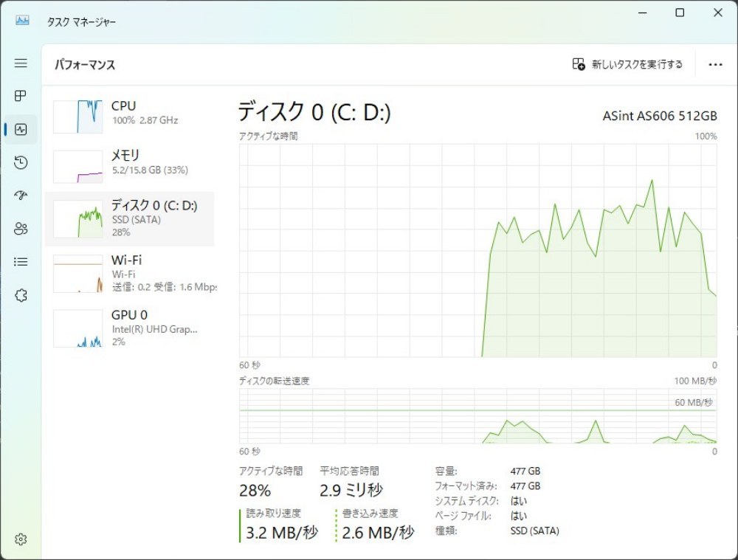Open the Users page icon
The height and width of the screenshot is (560, 738).
[21, 229]
